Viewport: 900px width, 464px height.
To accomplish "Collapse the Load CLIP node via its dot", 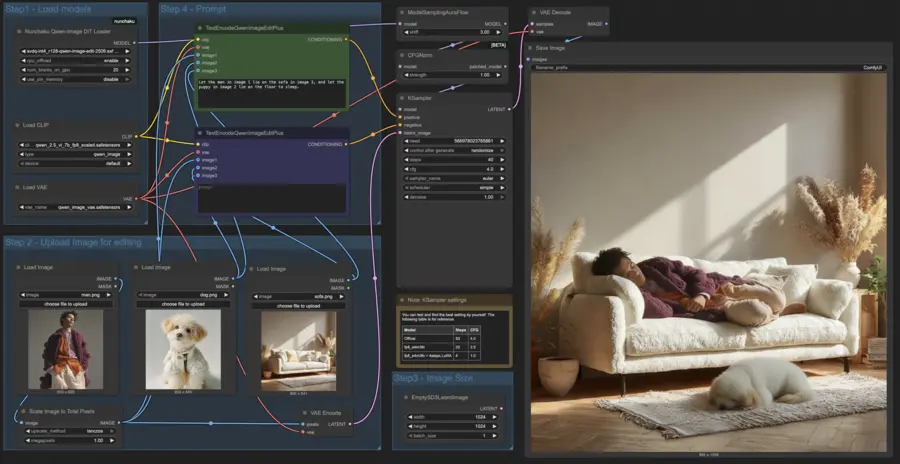I will click(18, 125).
